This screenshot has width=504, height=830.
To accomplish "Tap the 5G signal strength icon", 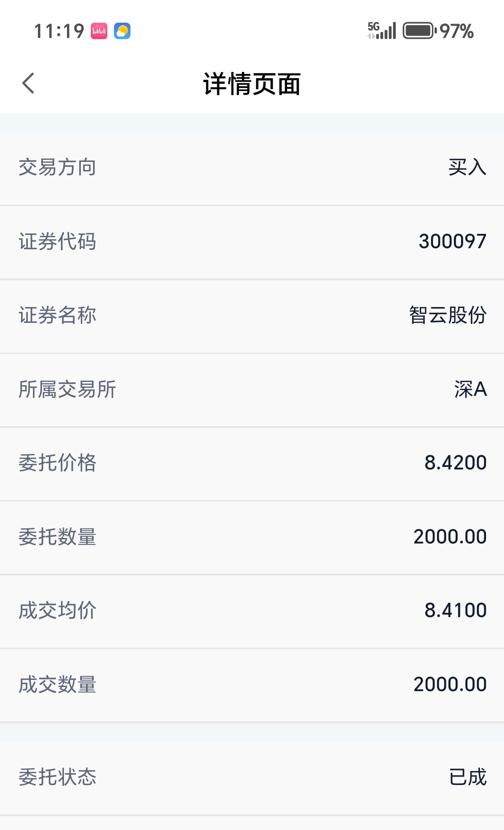I will click(382, 31).
